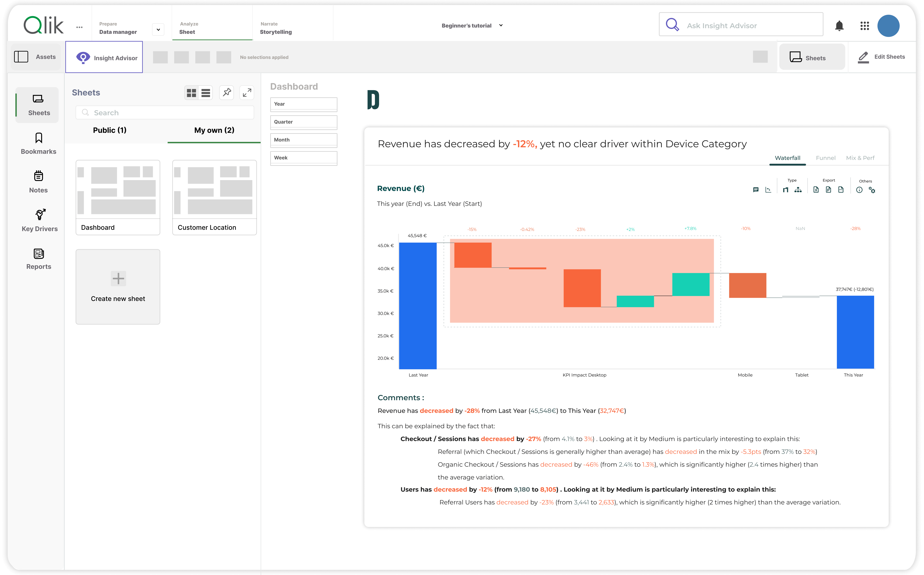Screen dimensions: 924x575
Task: Click Create new sheet
Action: [118, 287]
